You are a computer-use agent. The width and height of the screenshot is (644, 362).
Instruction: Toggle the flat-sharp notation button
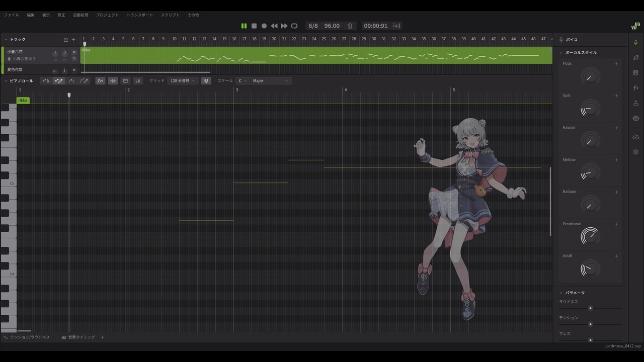pyautogui.click(x=138, y=81)
